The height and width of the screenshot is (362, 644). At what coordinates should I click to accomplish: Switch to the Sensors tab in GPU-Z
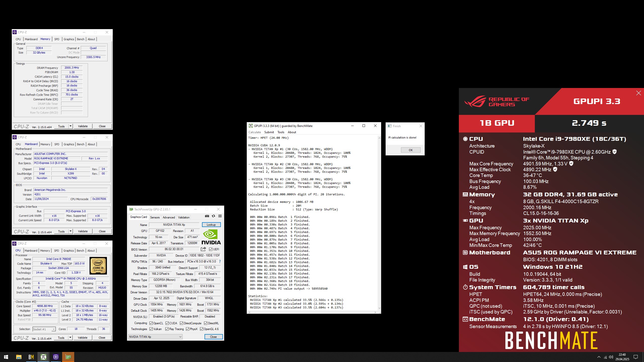pos(155,217)
